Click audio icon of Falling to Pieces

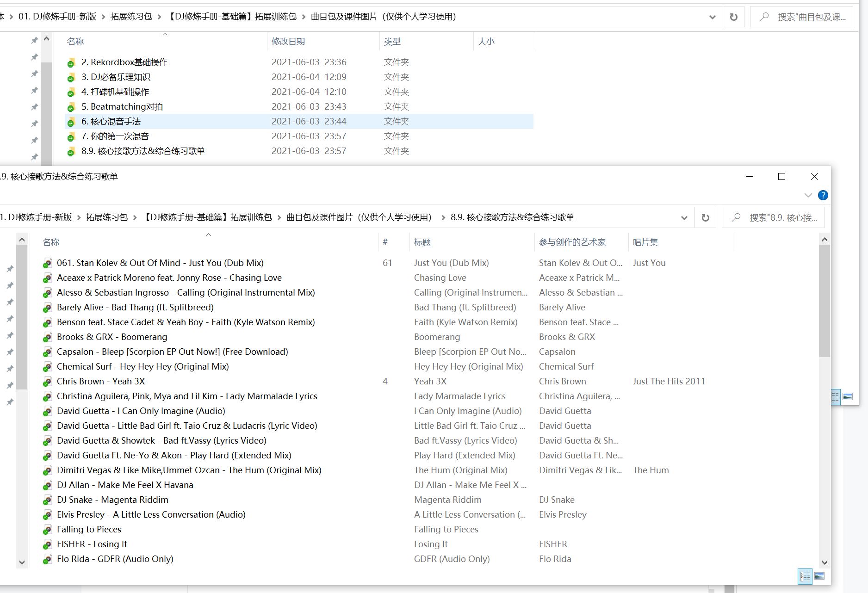click(x=47, y=530)
